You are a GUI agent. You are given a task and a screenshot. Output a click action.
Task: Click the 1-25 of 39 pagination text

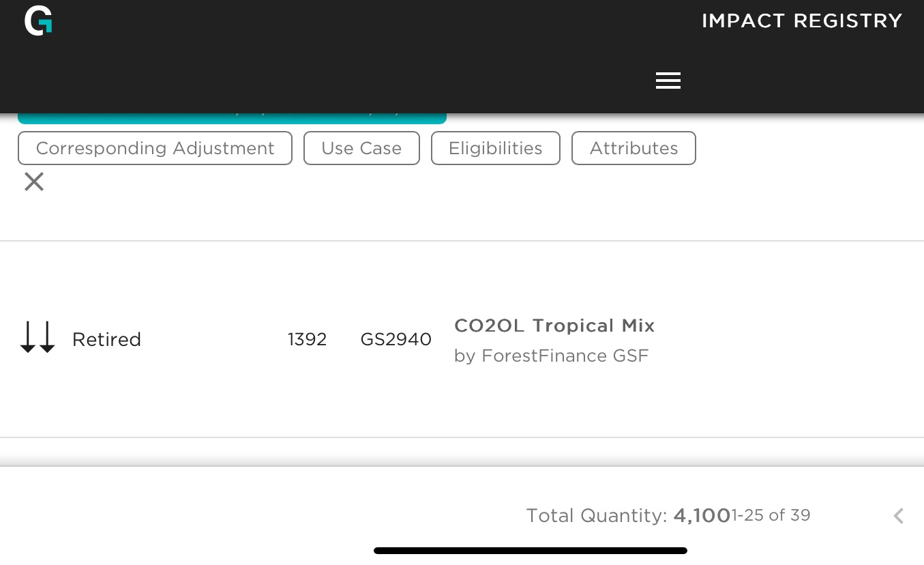coord(771,515)
